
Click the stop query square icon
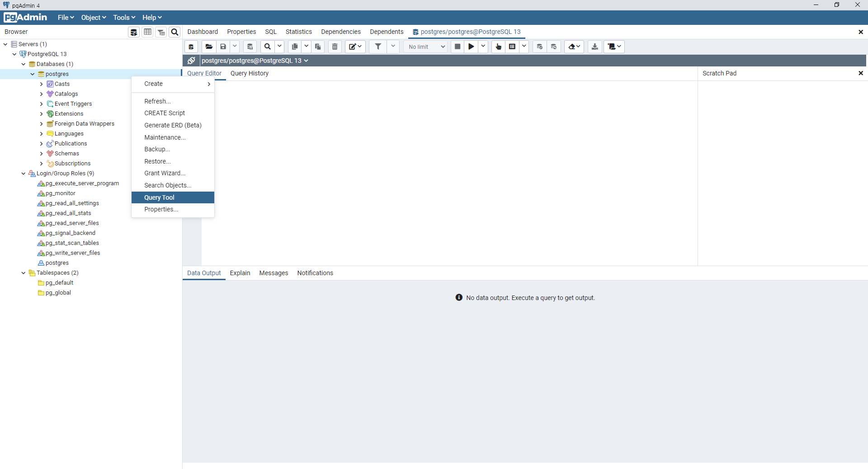(x=458, y=47)
